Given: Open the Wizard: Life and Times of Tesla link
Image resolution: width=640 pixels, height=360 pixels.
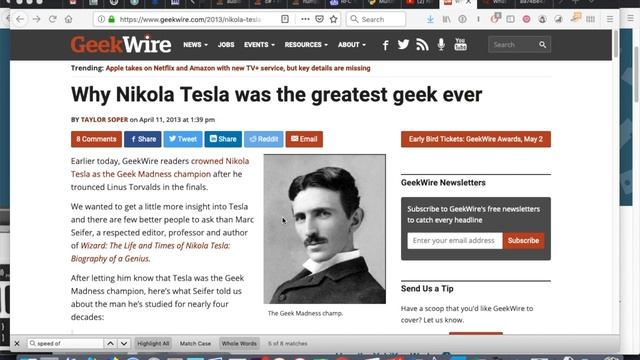Looking at the screenshot, I should pyautogui.click(x=151, y=252).
